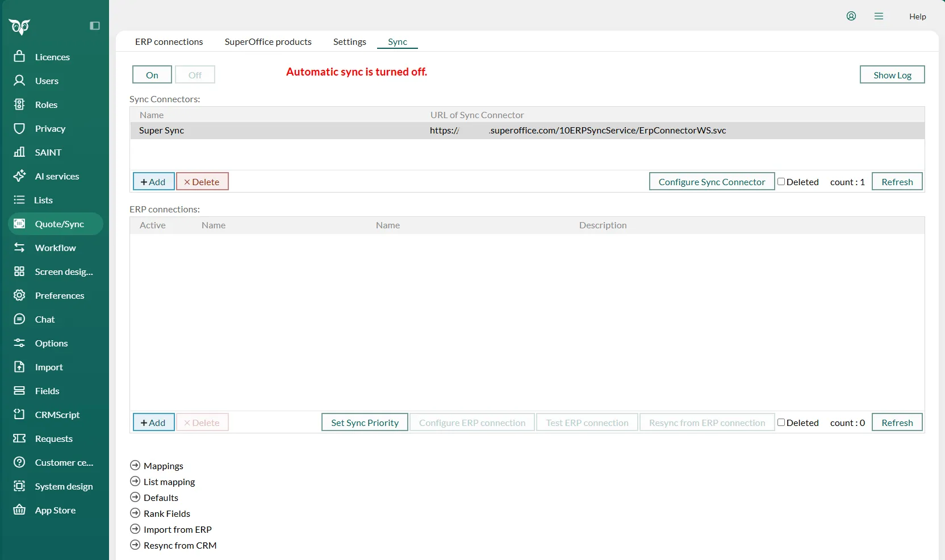Click the SAINT bar chart icon
The height and width of the screenshot is (560, 945).
(19, 152)
